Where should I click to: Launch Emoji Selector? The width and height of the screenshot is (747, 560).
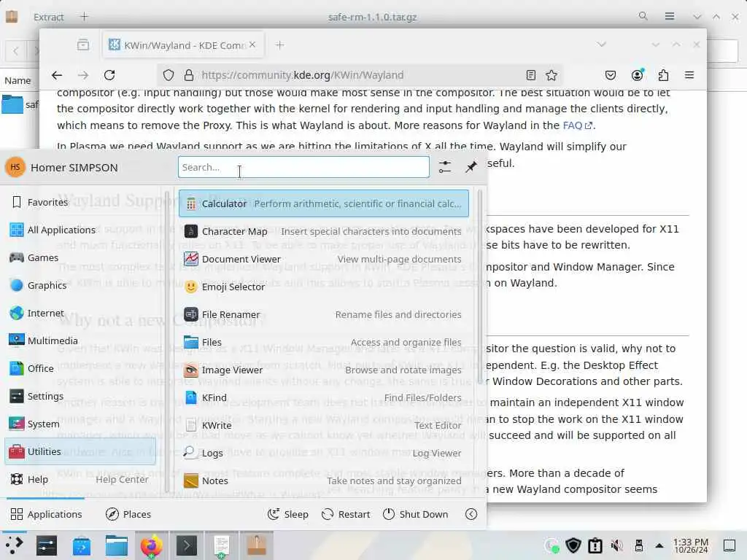pos(323,287)
